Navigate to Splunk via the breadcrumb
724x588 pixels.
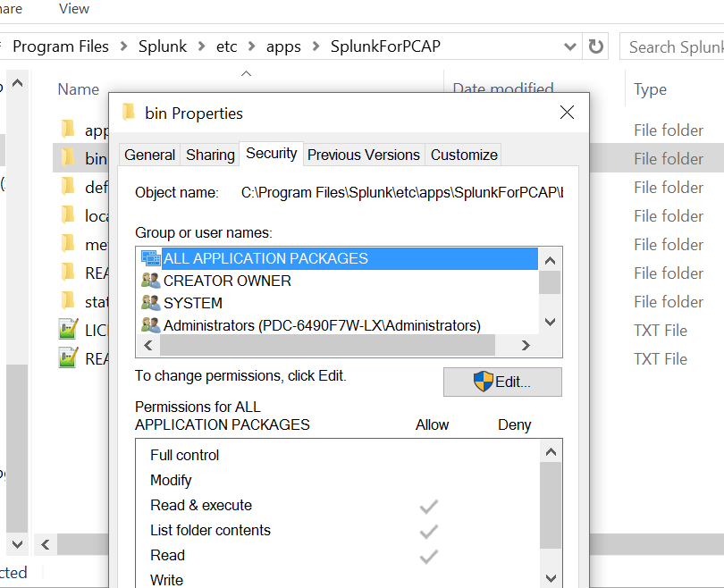pos(163,46)
